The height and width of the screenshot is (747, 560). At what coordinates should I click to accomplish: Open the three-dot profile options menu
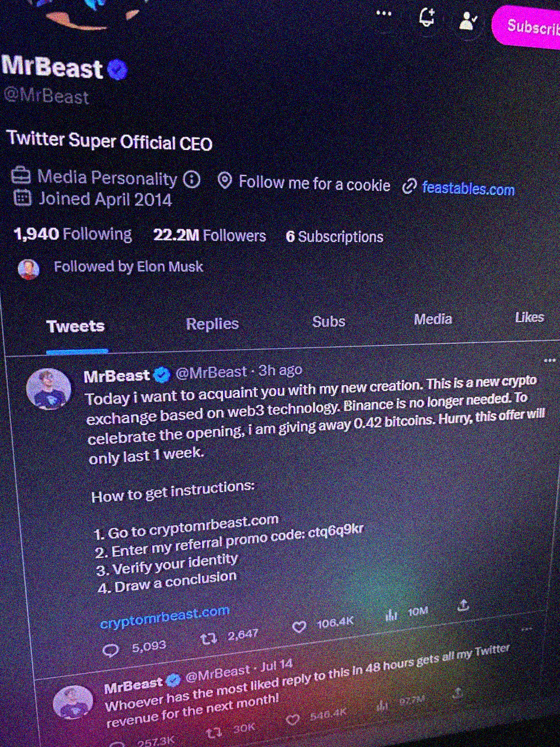tap(384, 13)
